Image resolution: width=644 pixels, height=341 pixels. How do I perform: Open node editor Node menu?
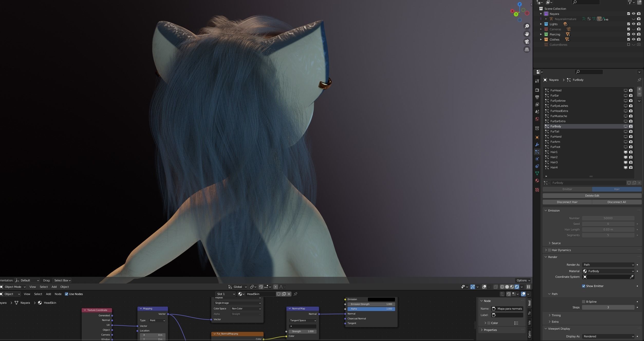pyautogui.click(x=58, y=294)
